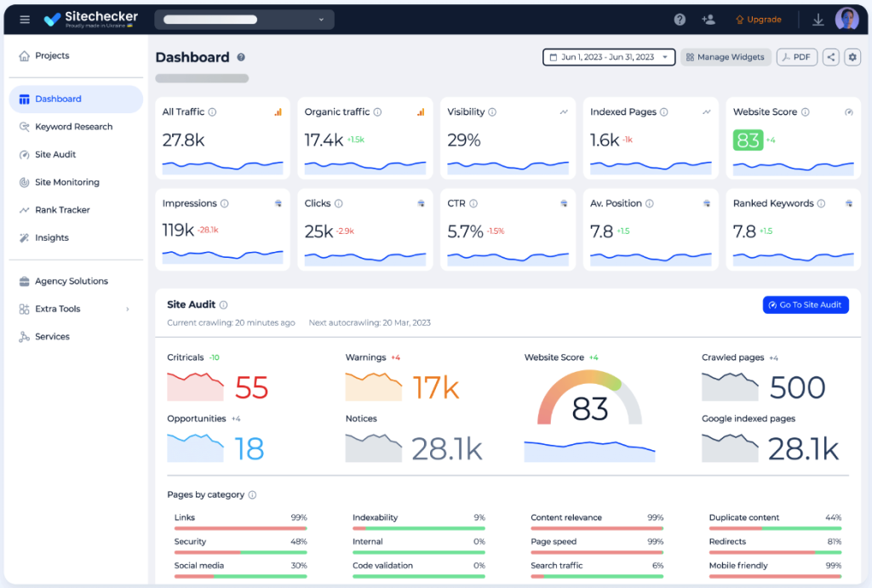Click the share dashboard icon
This screenshot has width=872, height=588.
click(830, 57)
